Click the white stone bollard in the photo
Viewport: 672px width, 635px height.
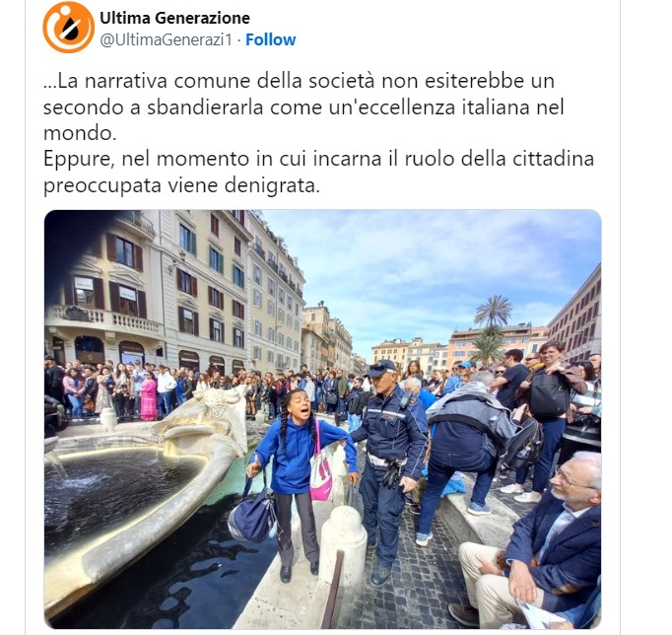click(x=343, y=544)
